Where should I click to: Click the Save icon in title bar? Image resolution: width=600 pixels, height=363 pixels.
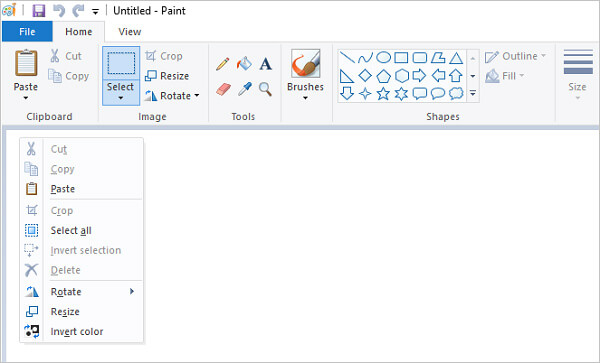tap(39, 11)
